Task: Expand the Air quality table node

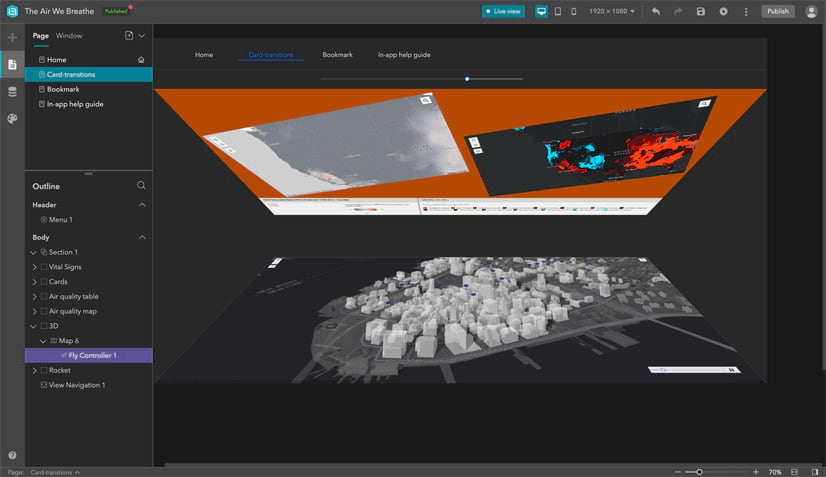Action: (34, 297)
